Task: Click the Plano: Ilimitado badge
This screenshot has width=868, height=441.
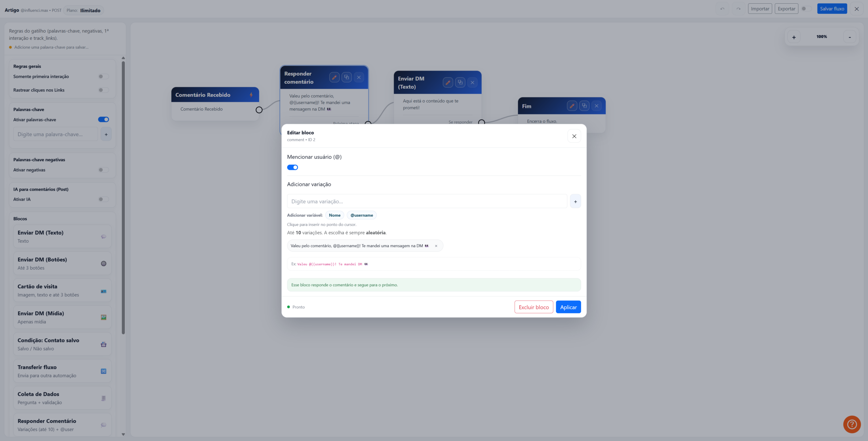Action: tap(83, 11)
